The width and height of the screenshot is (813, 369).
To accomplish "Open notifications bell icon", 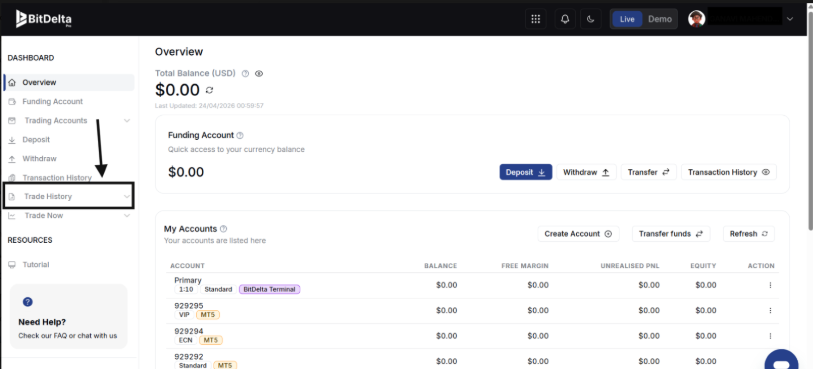I will (x=565, y=19).
